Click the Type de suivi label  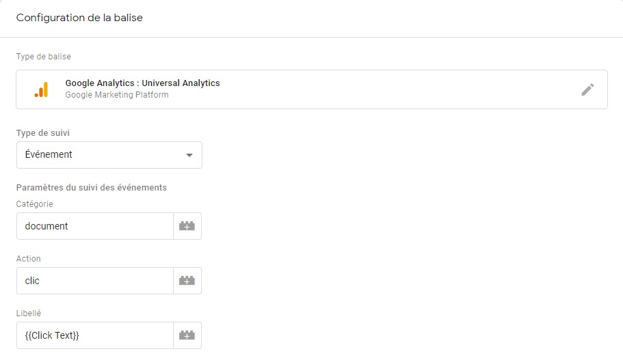tap(43, 133)
